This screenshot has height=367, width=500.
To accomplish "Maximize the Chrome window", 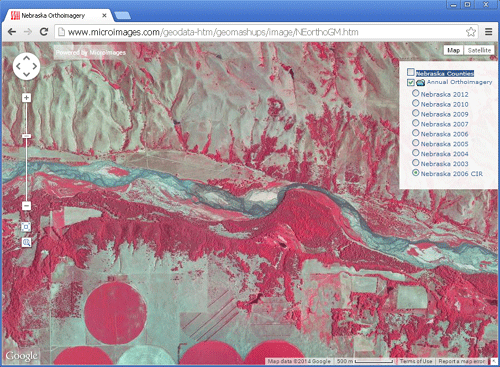I will point(468,5).
